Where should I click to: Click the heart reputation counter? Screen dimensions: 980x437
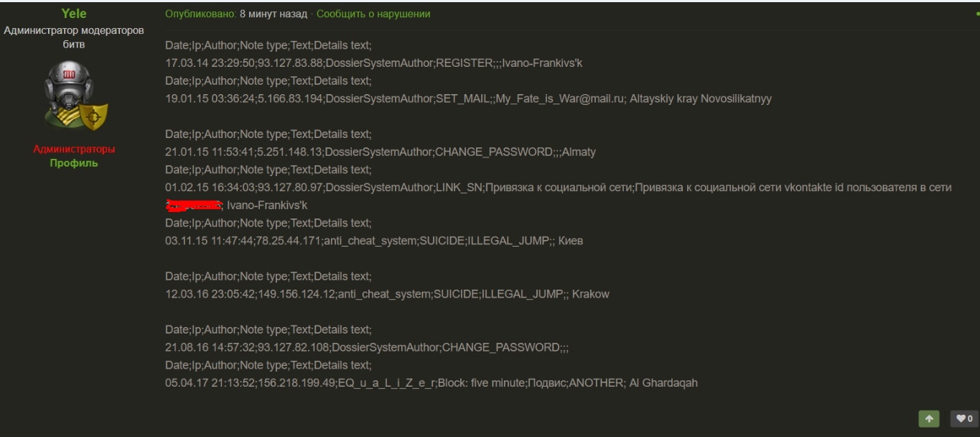963,418
